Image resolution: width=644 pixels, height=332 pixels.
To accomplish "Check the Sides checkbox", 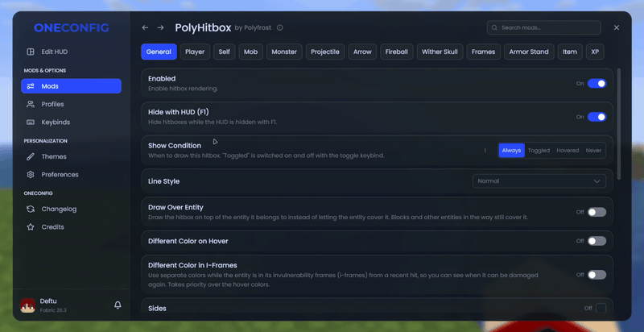I will pos(601,308).
